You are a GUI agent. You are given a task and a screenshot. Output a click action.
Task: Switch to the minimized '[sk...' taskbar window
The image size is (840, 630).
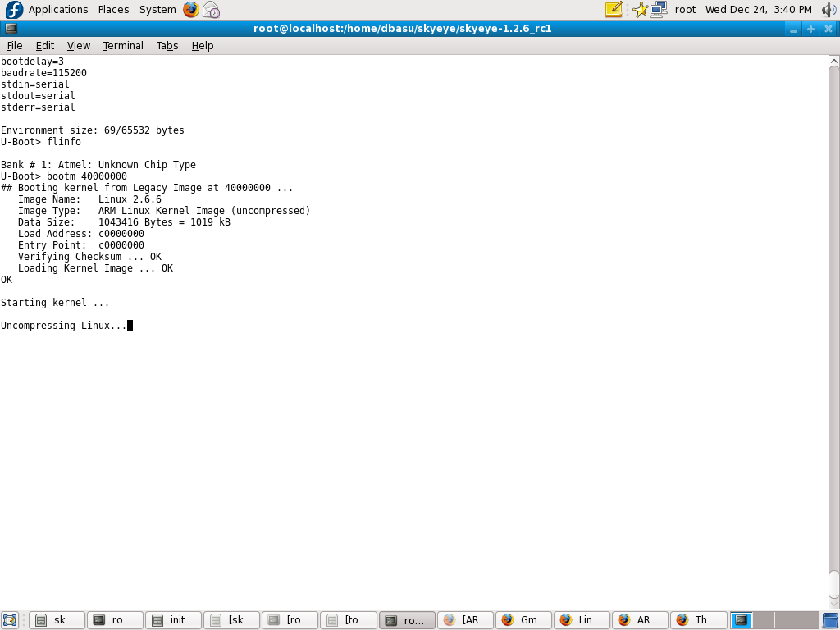[232, 620]
